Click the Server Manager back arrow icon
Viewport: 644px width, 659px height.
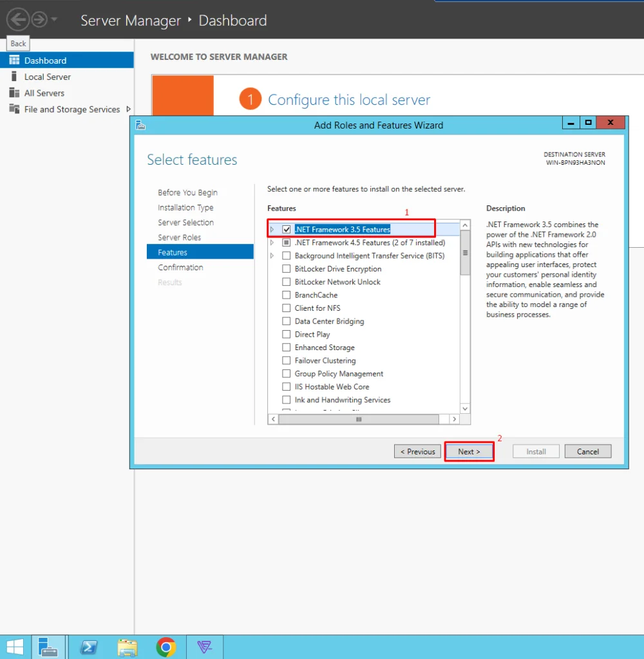click(18, 20)
